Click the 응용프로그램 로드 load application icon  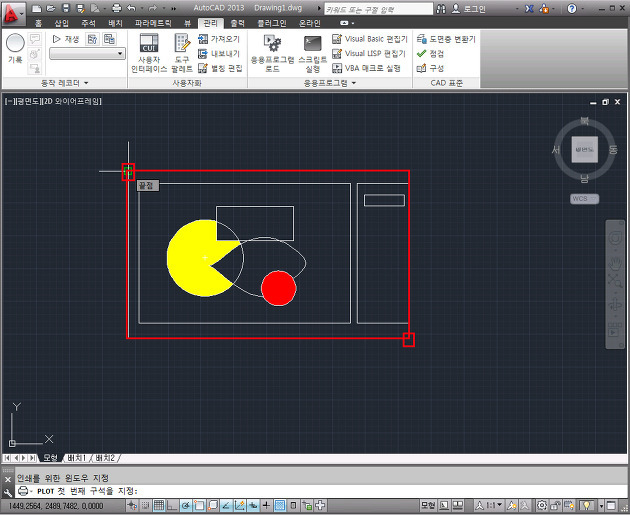pos(272,53)
